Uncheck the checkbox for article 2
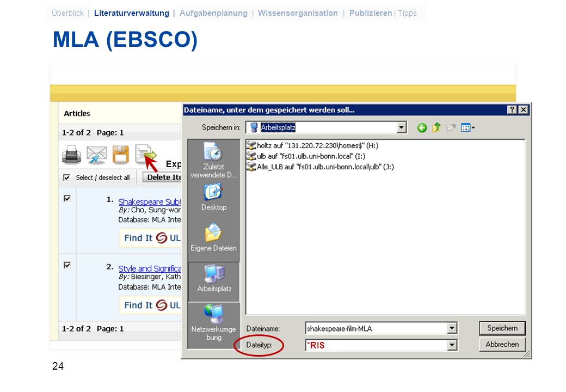Viewport: 566px width, 392px height. (x=67, y=265)
